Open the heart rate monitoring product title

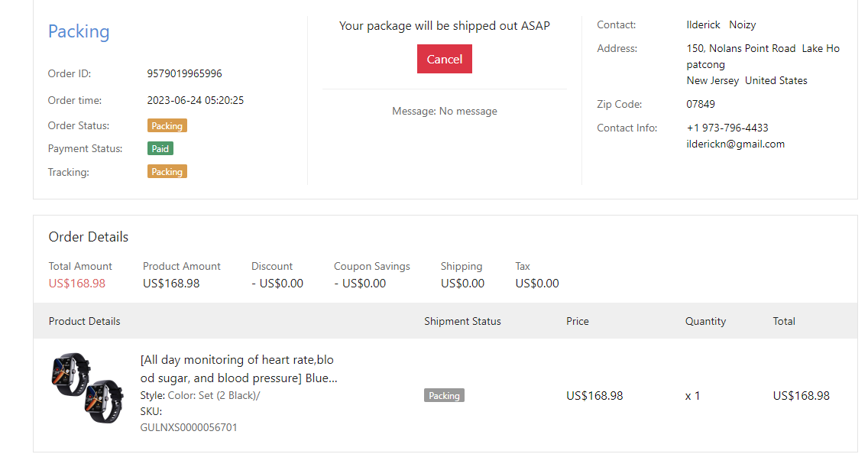[238, 368]
